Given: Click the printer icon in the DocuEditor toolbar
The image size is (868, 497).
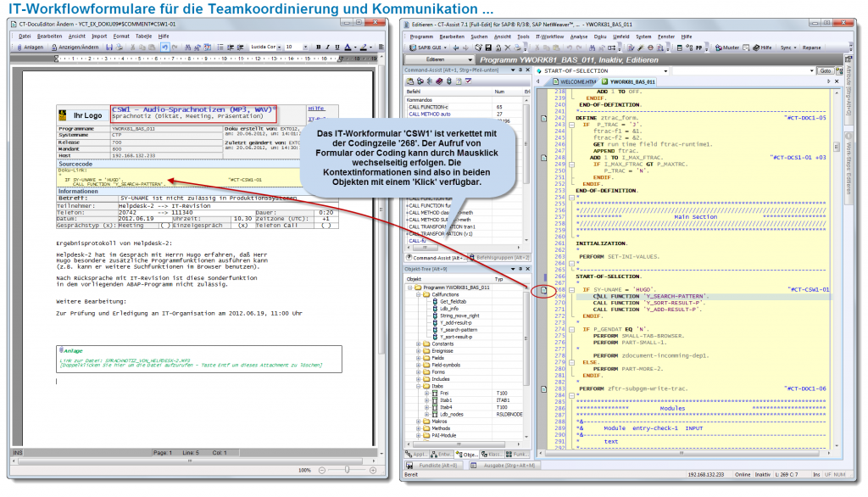Looking at the screenshot, I should (120, 47).
